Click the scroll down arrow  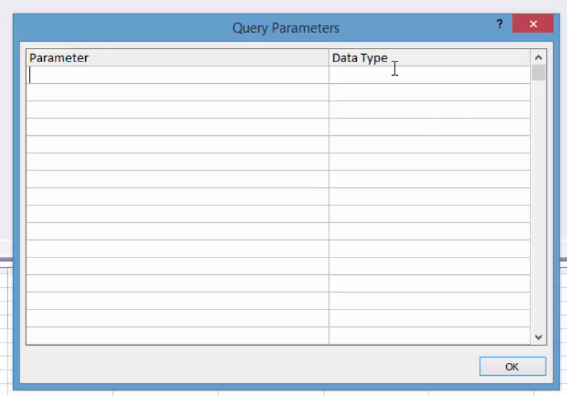(x=538, y=337)
